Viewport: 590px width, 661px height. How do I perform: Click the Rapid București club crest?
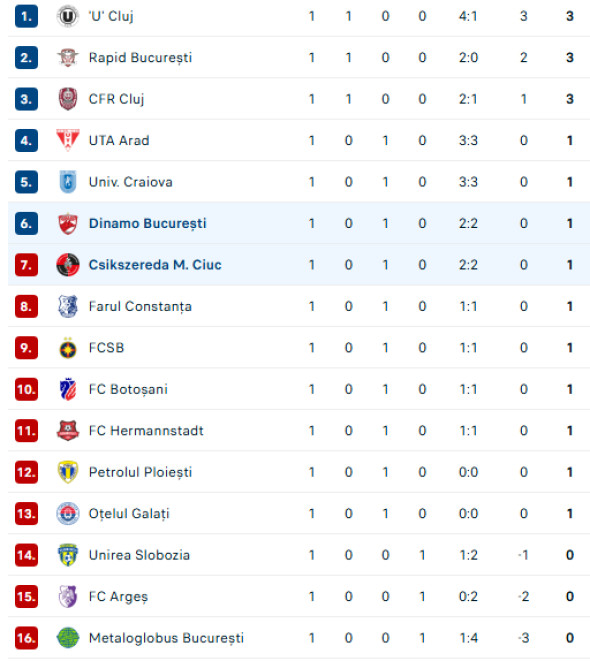pos(67,58)
